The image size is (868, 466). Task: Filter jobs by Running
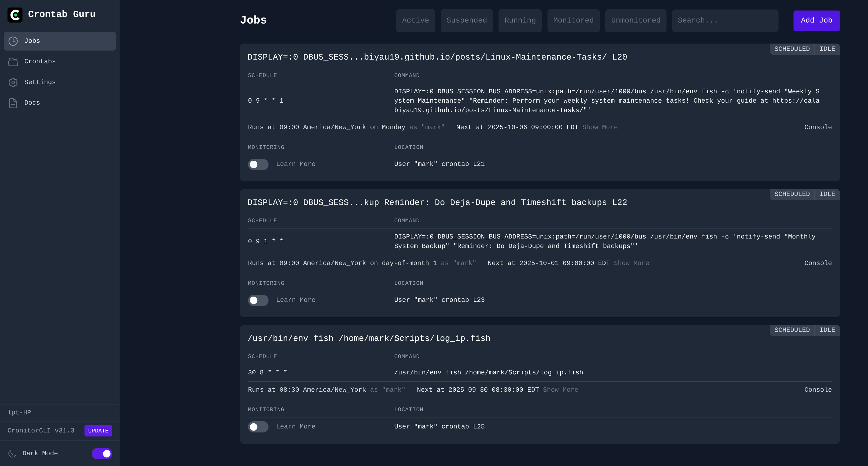520,21
